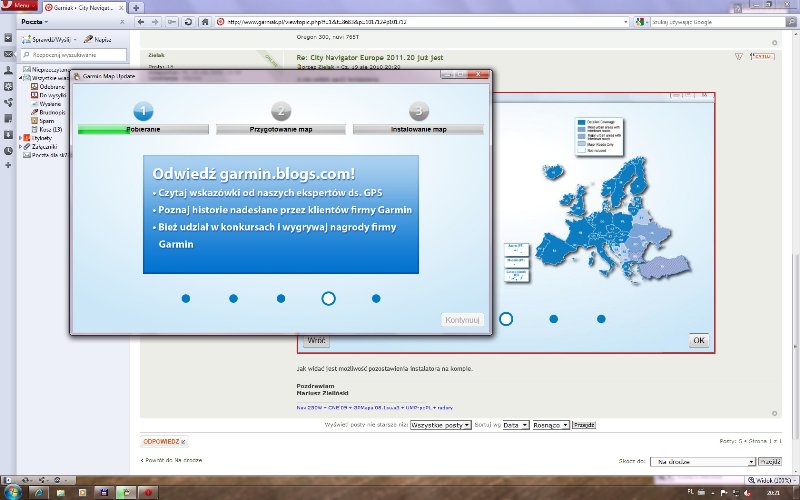Select the Spam folder
Viewport: 800px width, 500px height.
click(42, 121)
